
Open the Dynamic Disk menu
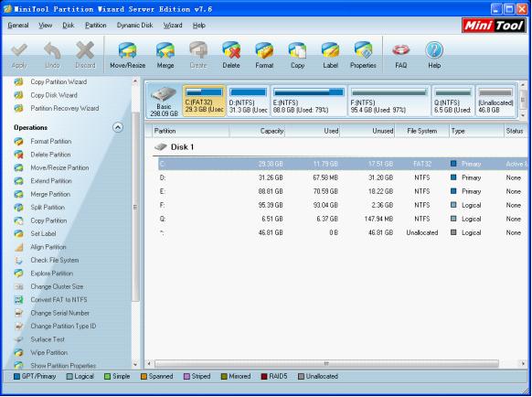[x=134, y=26]
